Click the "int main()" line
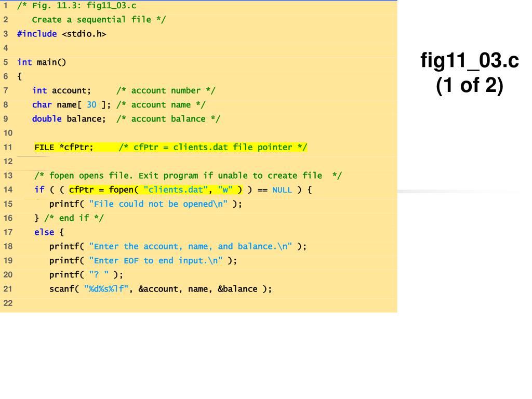This screenshot has width=532, height=399. pyautogui.click(x=42, y=62)
